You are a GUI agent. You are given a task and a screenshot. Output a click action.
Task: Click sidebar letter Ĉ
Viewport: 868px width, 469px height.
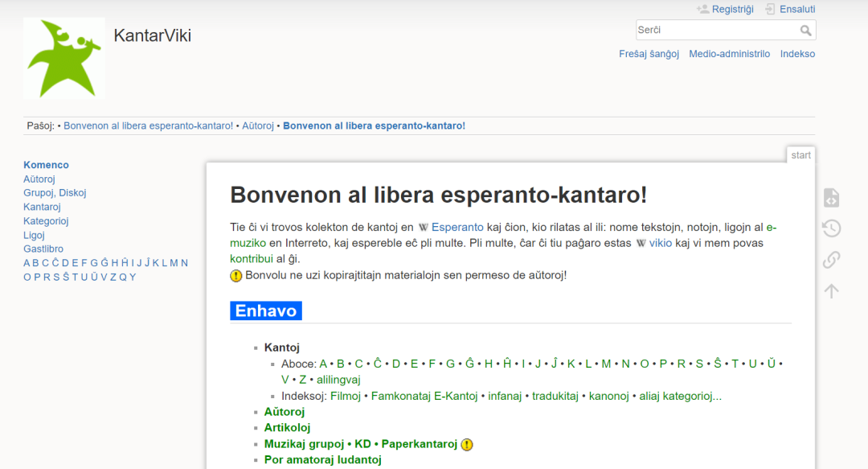click(x=55, y=263)
